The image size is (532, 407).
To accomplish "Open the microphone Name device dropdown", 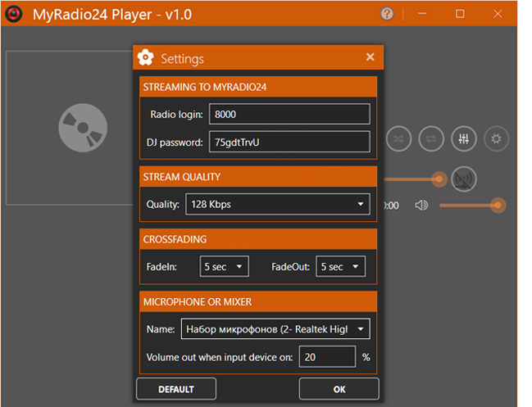I will (x=275, y=329).
